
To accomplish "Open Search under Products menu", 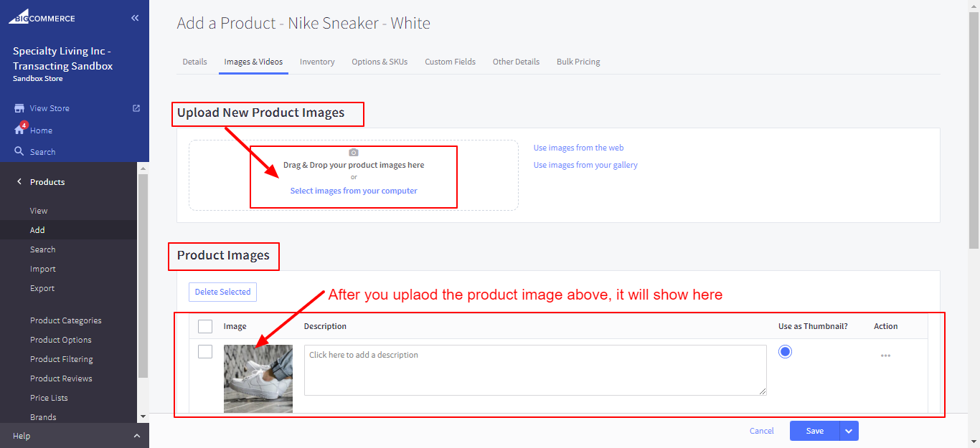I will click(x=43, y=249).
